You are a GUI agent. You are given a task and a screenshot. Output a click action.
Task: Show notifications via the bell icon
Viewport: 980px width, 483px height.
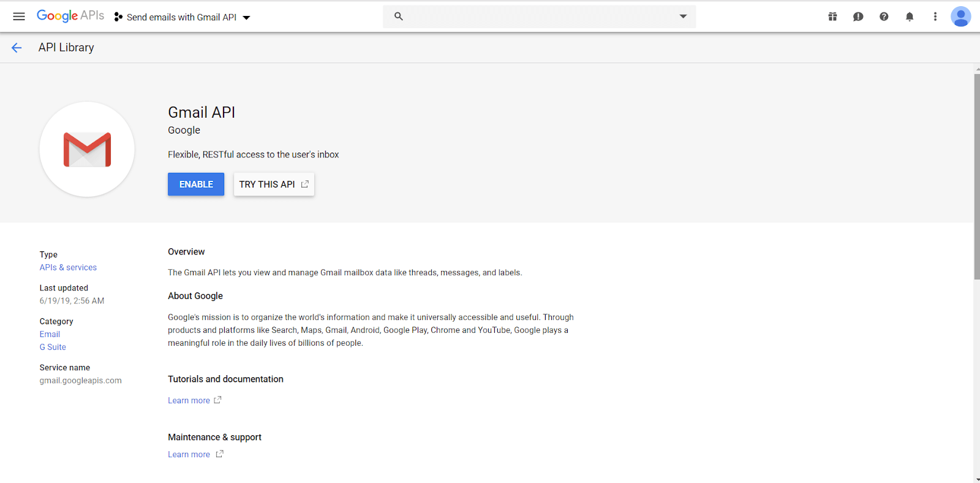(x=910, y=17)
